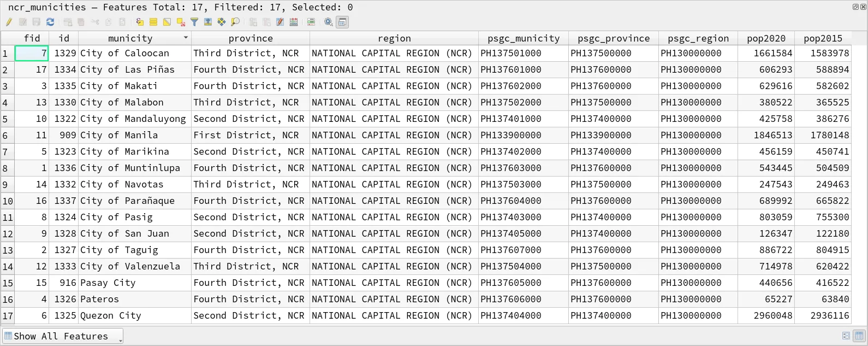Screen dimensions: 868x346
Task: Click the Actions gear icon
Action: tap(329, 22)
